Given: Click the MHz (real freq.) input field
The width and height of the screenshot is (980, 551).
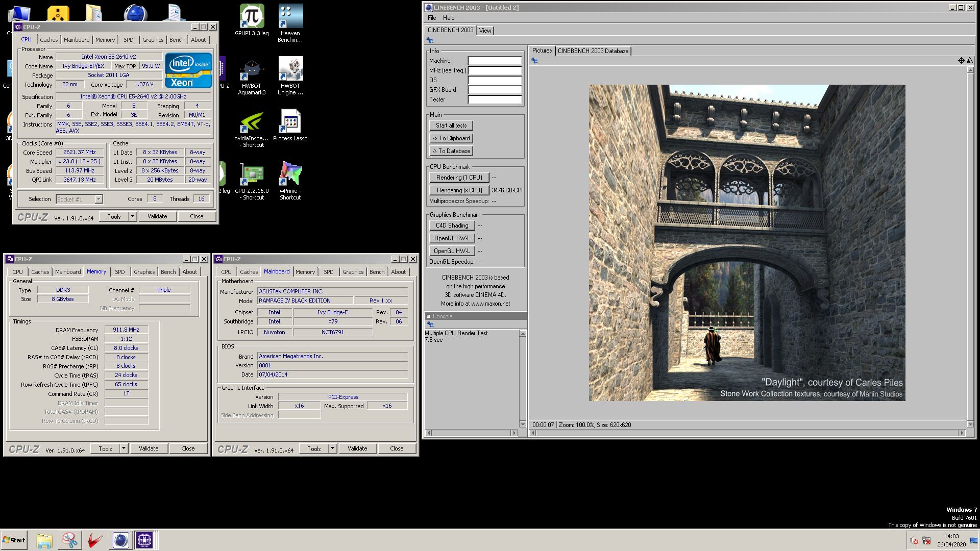Looking at the screenshot, I should [x=495, y=70].
